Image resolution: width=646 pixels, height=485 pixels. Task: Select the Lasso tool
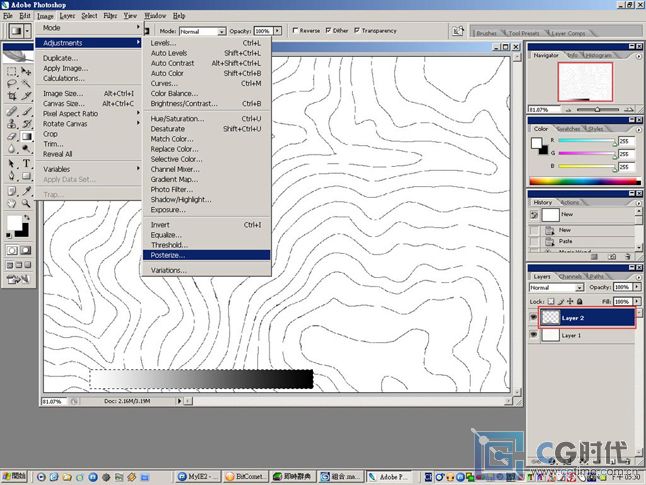coord(12,84)
